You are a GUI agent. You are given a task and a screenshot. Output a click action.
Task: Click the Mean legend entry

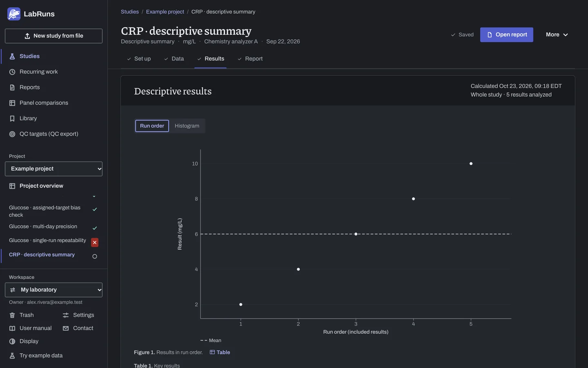pyautogui.click(x=211, y=341)
